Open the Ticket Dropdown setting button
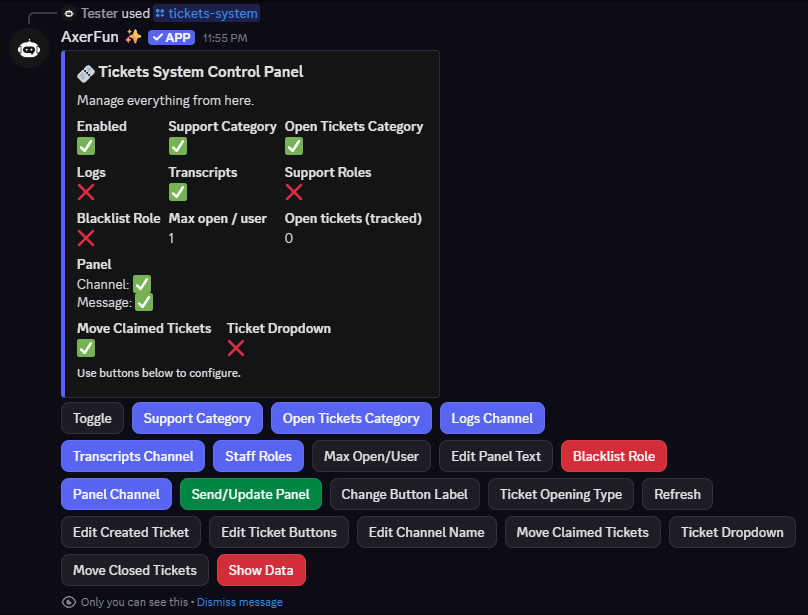Screen dimensions: 808x615 click(x=732, y=532)
